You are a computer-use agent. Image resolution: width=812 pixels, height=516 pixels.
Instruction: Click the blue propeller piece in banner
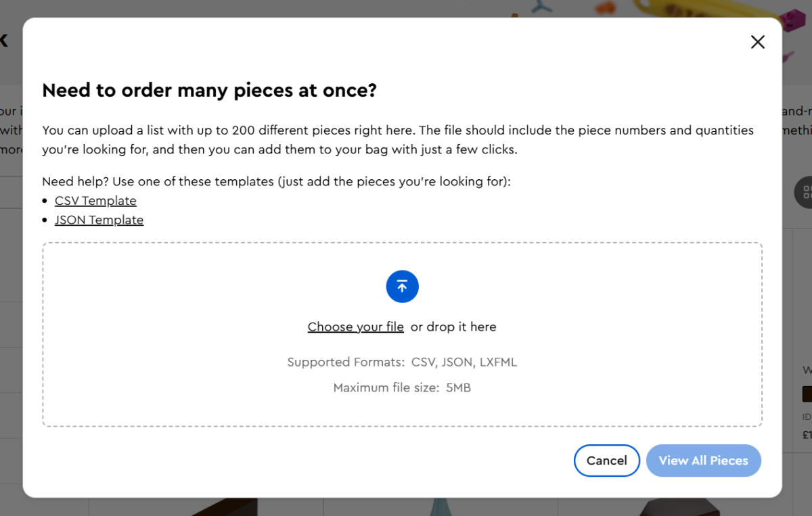pyautogui.click(x=541, y=6)
